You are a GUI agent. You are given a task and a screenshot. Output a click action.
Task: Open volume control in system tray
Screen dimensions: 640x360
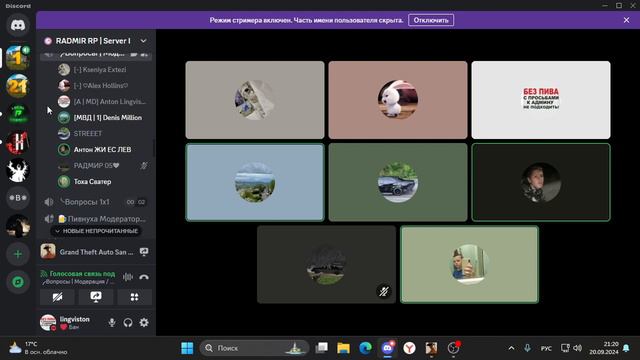[577, 348]
